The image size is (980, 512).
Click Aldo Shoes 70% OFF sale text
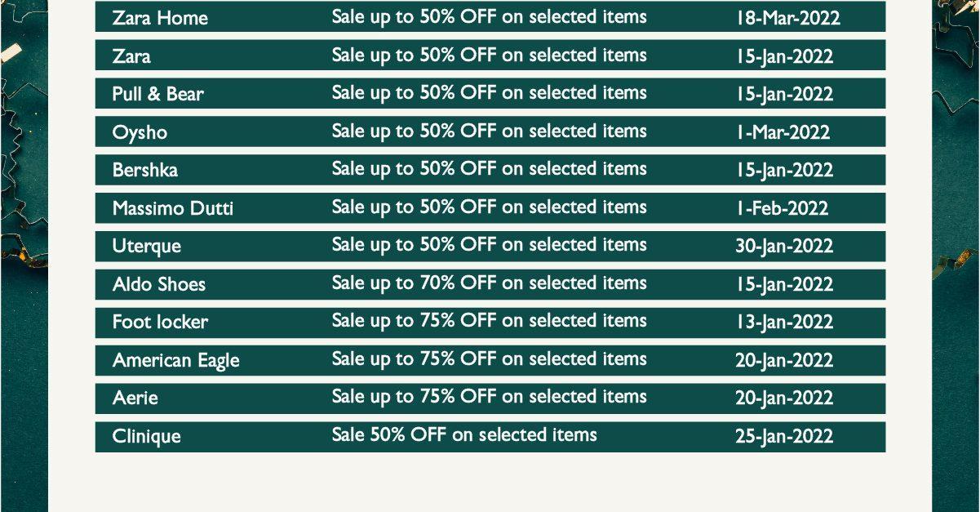pyautogui.click(x=489, y=283)
